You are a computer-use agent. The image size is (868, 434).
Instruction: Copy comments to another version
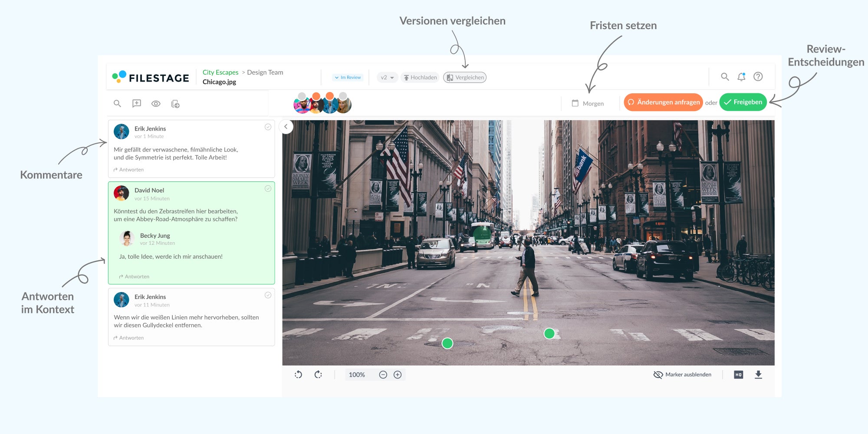tap(175, 103)
